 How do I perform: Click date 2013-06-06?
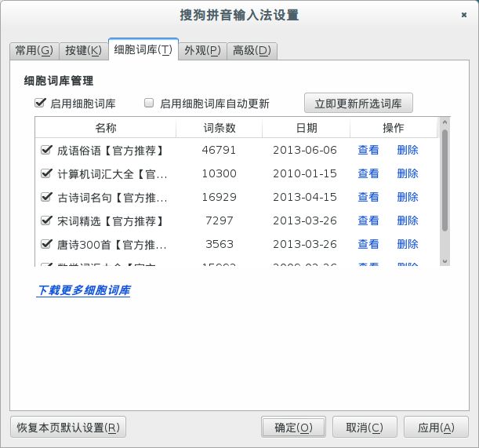(305, 150)
